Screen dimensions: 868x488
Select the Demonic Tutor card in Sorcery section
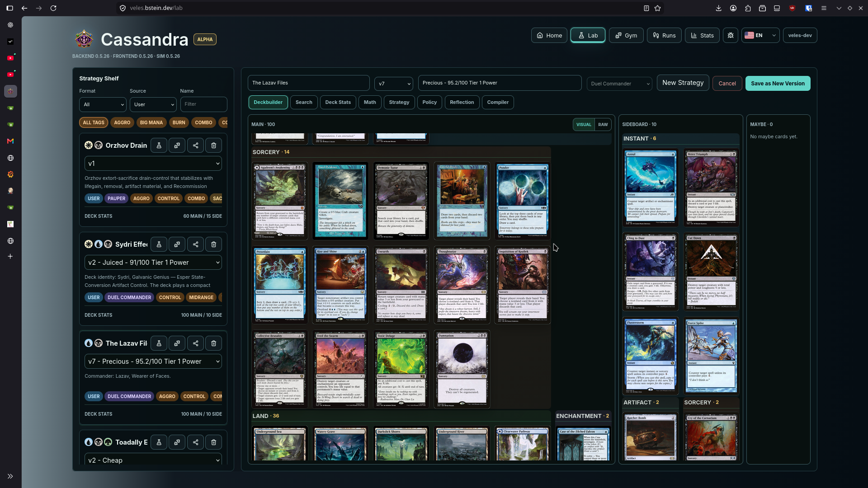(401, 201)
